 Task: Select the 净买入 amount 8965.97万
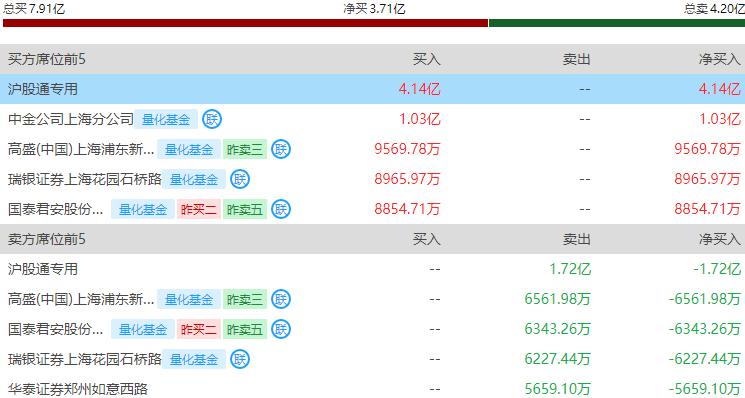point(707,179)
